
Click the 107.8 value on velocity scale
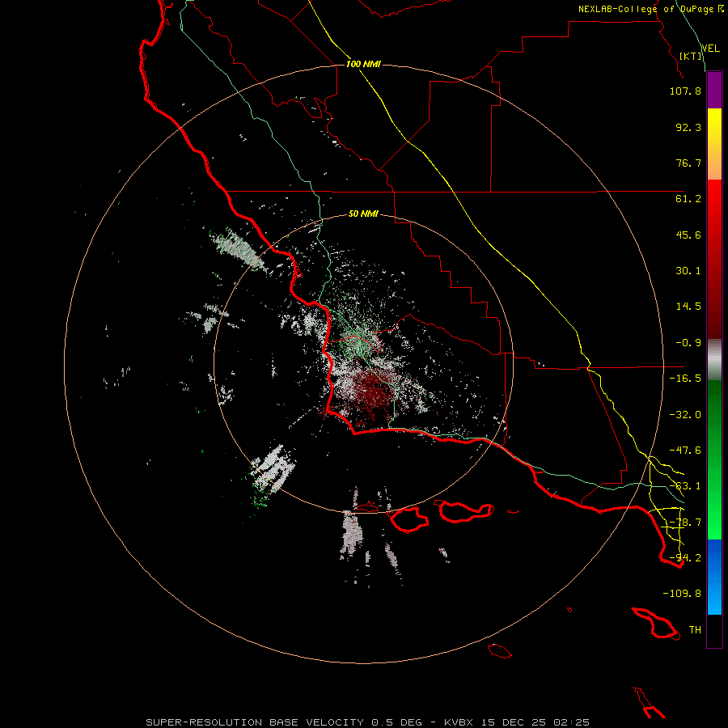point(685,91)
